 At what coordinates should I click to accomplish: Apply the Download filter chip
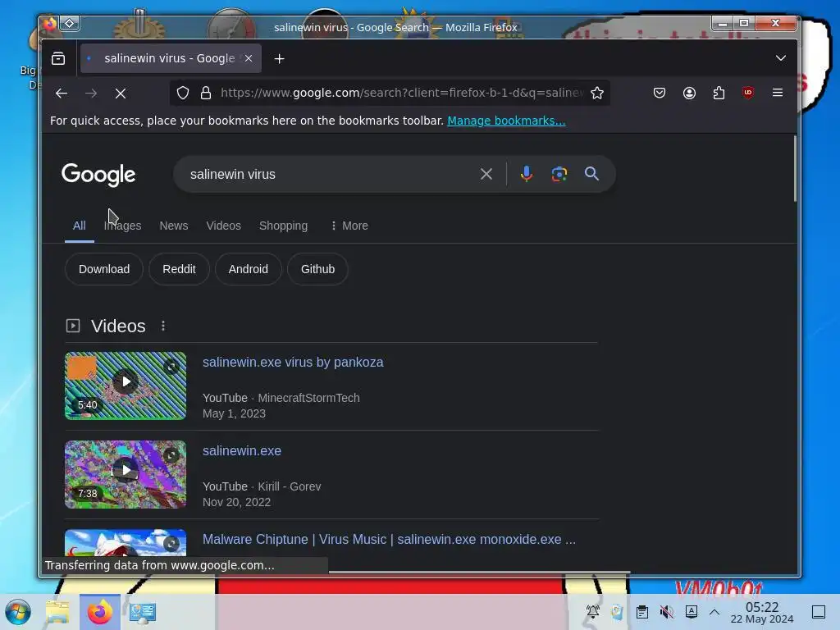coord(104,269)
